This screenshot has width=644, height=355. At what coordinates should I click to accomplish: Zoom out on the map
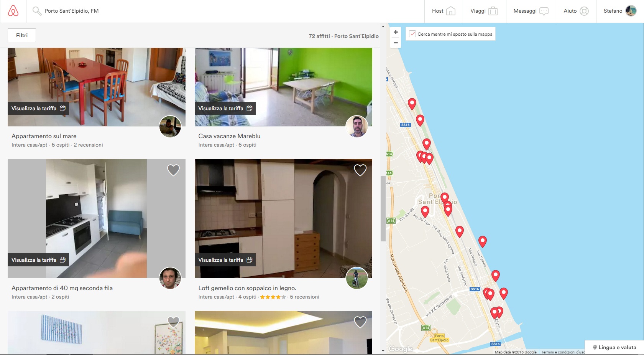point(396,43)
